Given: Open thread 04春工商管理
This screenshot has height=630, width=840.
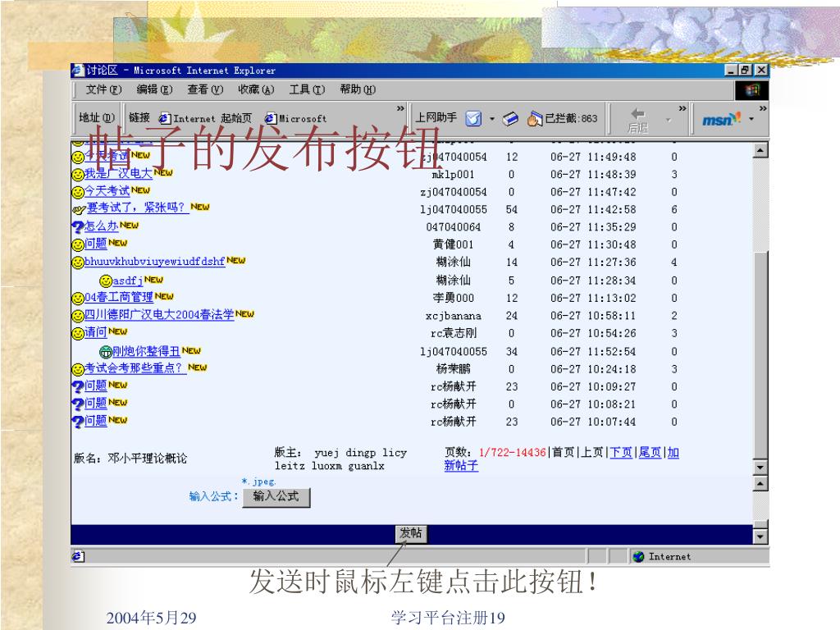Looking at the screenshot, I should coord(119,297).
